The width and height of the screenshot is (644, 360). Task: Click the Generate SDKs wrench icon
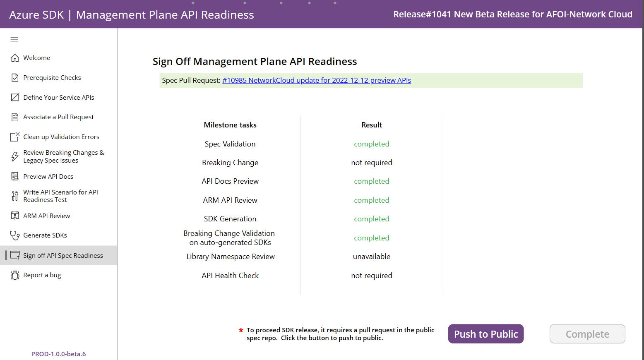tap(14, 235)
